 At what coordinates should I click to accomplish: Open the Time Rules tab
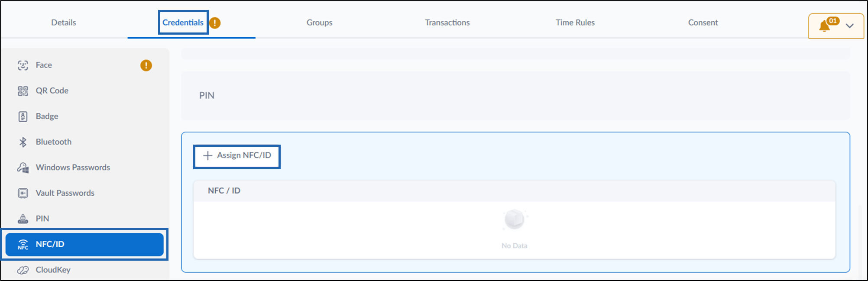(575, 23)
